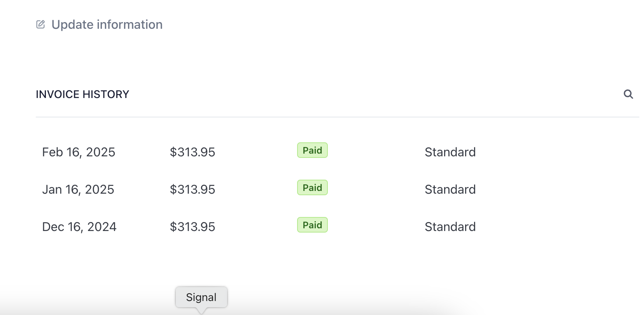Select the Standard plan label for Jan 16, 2025
This screenshot has height=315, width=644.
[x=450, y=189]
